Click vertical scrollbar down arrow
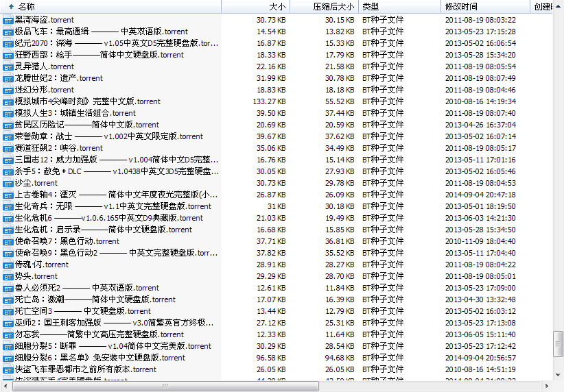This screenshot has height=392, width=564. coord(559,375)
